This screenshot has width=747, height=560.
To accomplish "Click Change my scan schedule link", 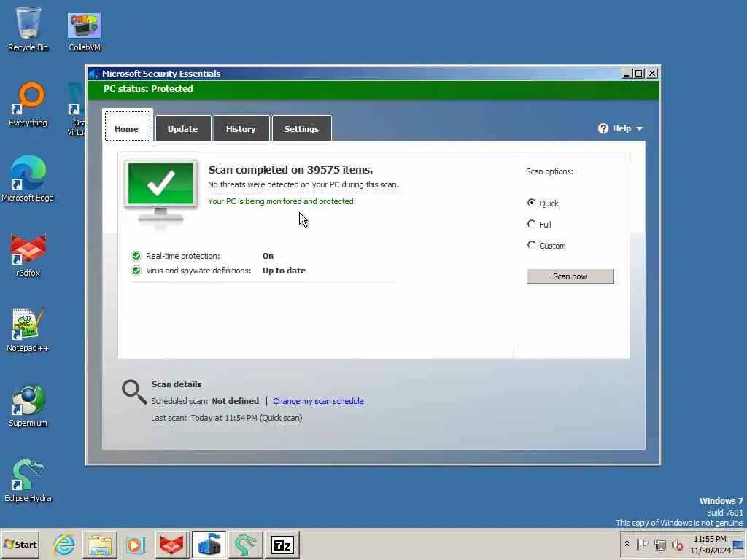I will click(x=318, y=401).
